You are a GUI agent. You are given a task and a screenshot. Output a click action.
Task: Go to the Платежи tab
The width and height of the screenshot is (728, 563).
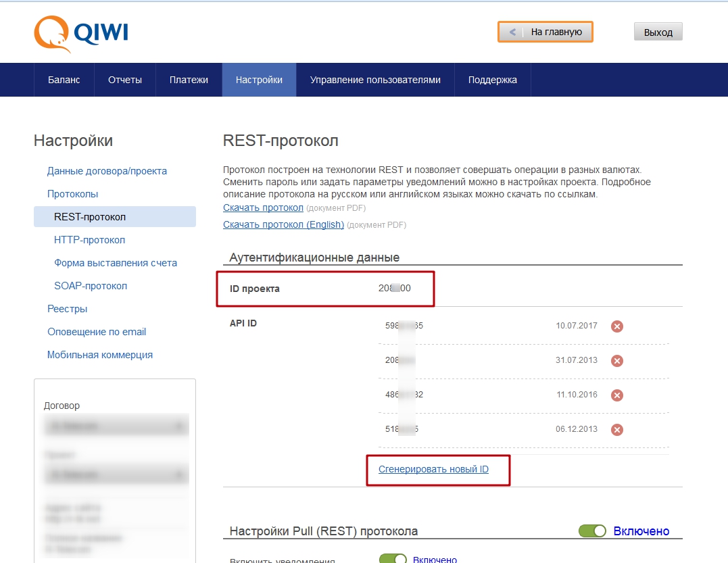tap(189, 80)
